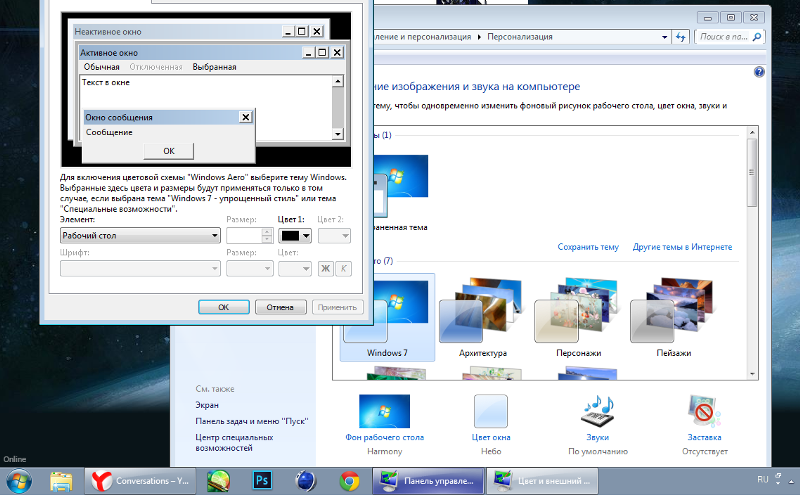Viewport: 800px width, 496px height.
Task: Open Photoshop from the taskbar
Action: pos(262,481)
